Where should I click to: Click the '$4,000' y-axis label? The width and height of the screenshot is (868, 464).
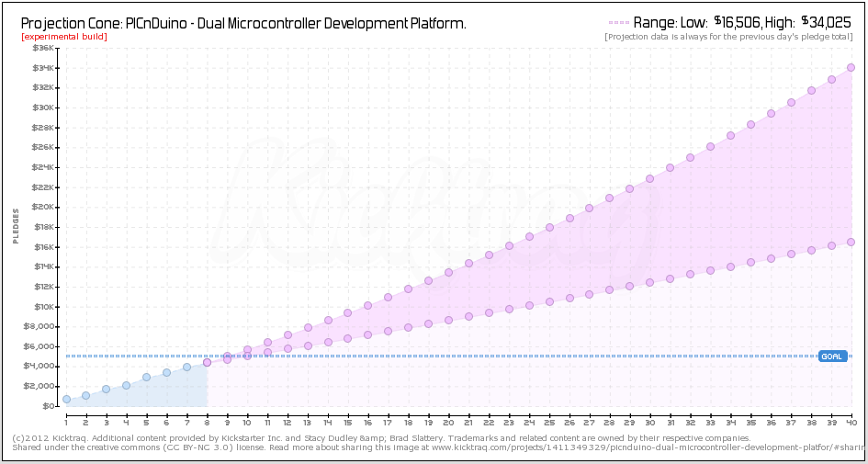point(39,367)
